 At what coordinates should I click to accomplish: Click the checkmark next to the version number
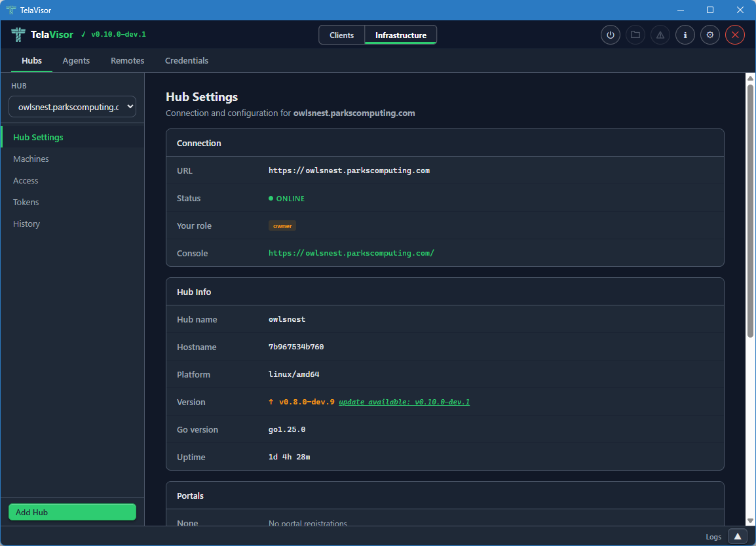coord(83,34)
